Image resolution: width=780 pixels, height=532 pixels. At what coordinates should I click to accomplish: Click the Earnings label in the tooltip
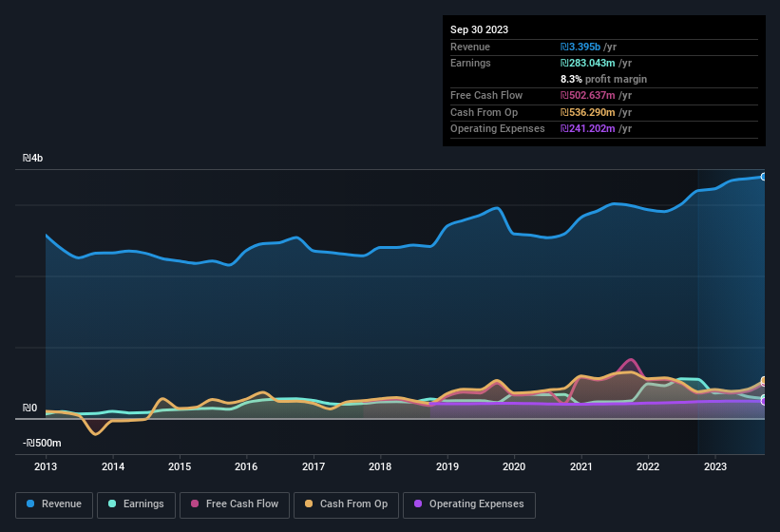tap(470, 63)
